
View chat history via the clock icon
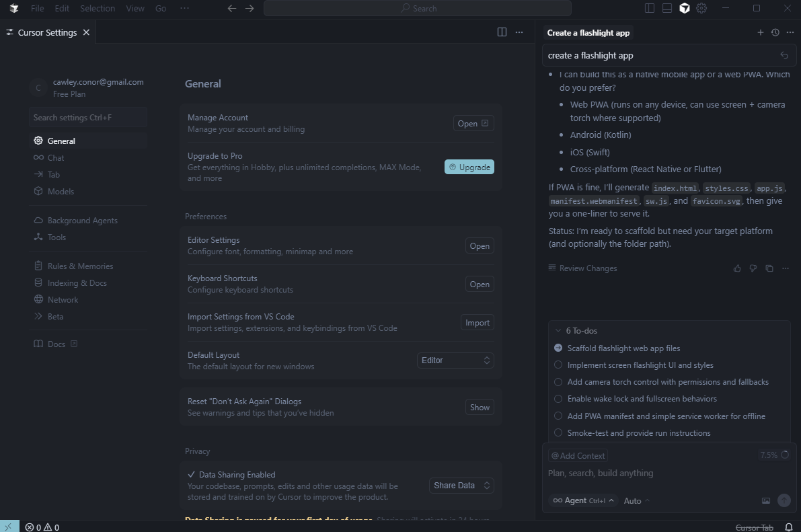tap(774, 32)
